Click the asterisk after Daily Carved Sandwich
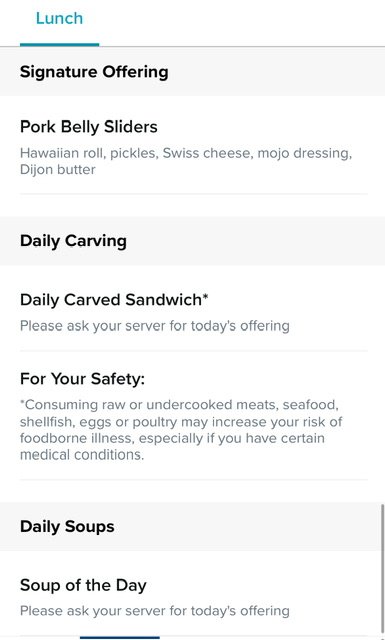Screen dimensions: 385x640 tap(205, 296)
